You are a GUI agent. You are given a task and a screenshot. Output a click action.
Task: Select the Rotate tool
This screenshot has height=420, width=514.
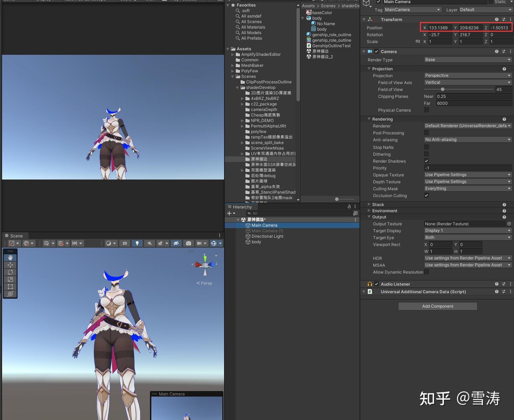tap(10, 272)
